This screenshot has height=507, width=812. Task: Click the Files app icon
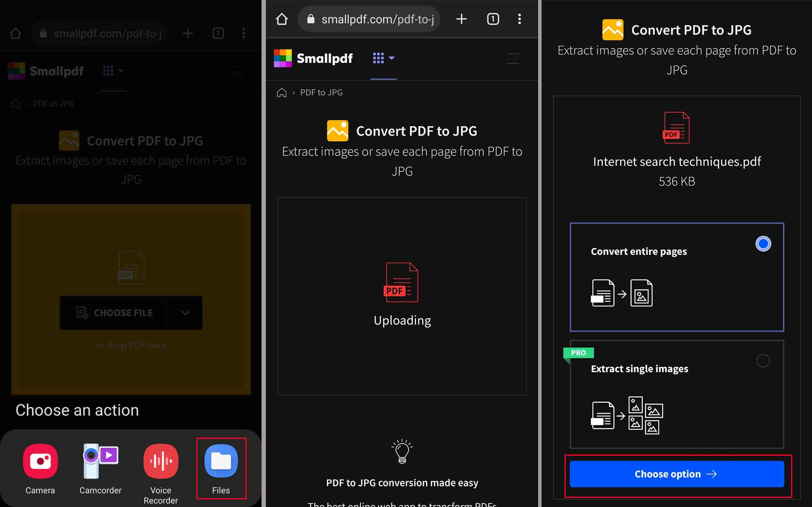[221, 461]
